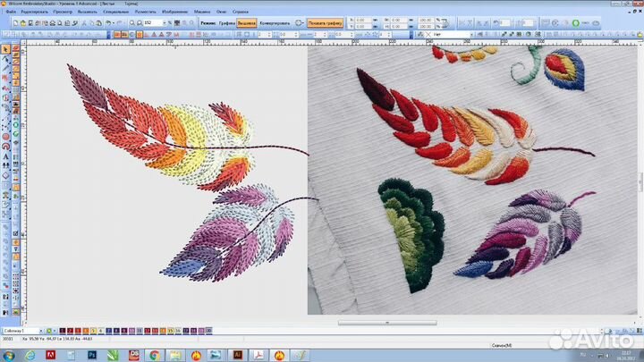Click the Конвертировать button
The width and height of the screenshot is (644, 362).
pyautogui.click(x=273, y=21)
